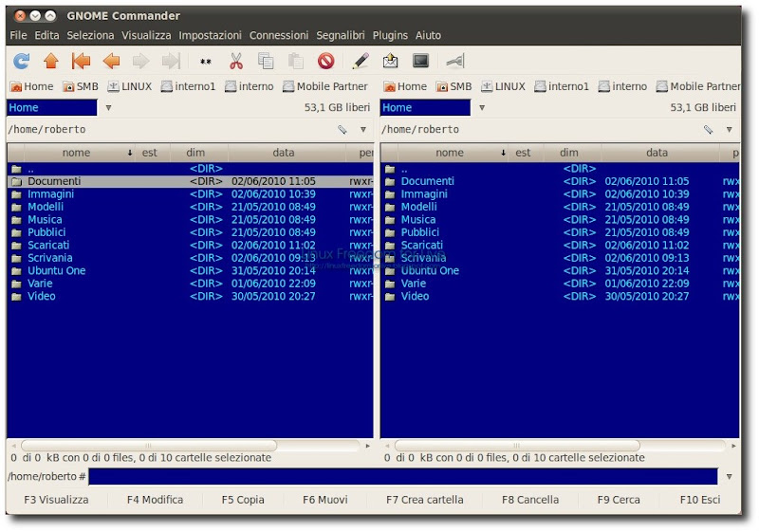
Task: Click F8 Cancella button
Action: coord(530,500)
